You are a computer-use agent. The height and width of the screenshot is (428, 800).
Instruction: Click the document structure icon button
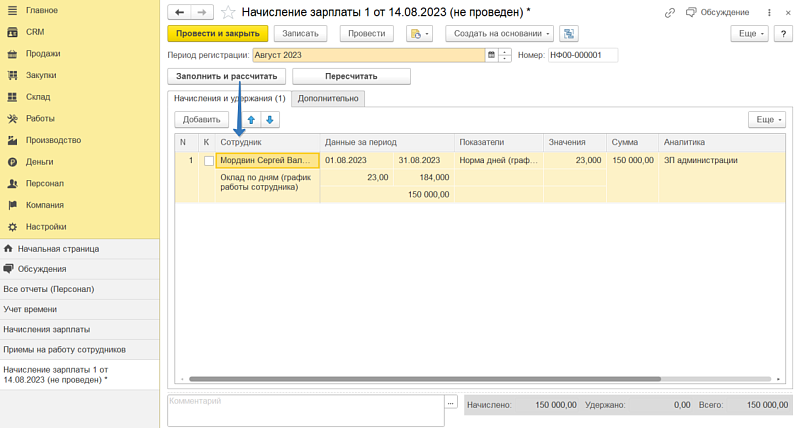click(x=568, y=33)
